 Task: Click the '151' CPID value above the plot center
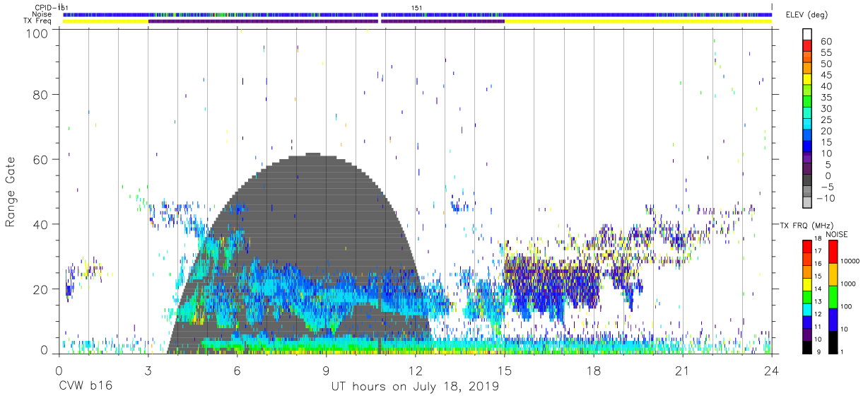point(417,7)
